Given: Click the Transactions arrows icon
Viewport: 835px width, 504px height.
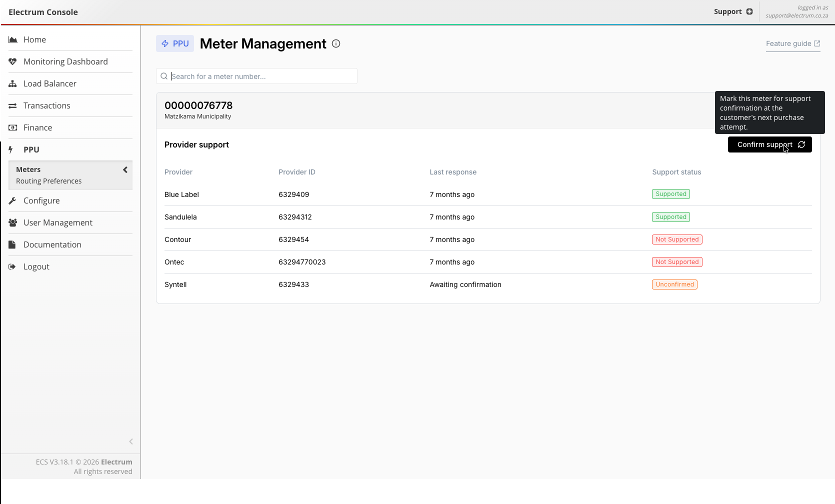Looking at the screenshot, I should [13, 105].
